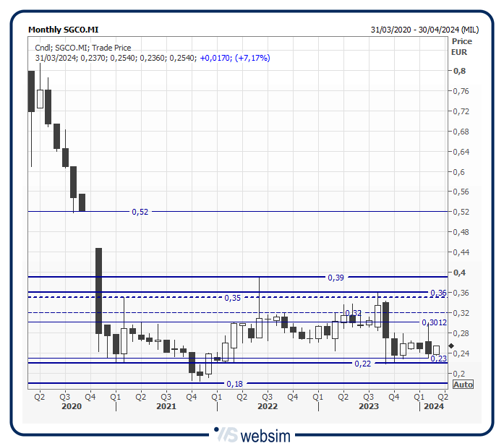Viewport: 504px width, 446px height.
Task: Click the 0,18 support line label
Action: tap(234, 384)
